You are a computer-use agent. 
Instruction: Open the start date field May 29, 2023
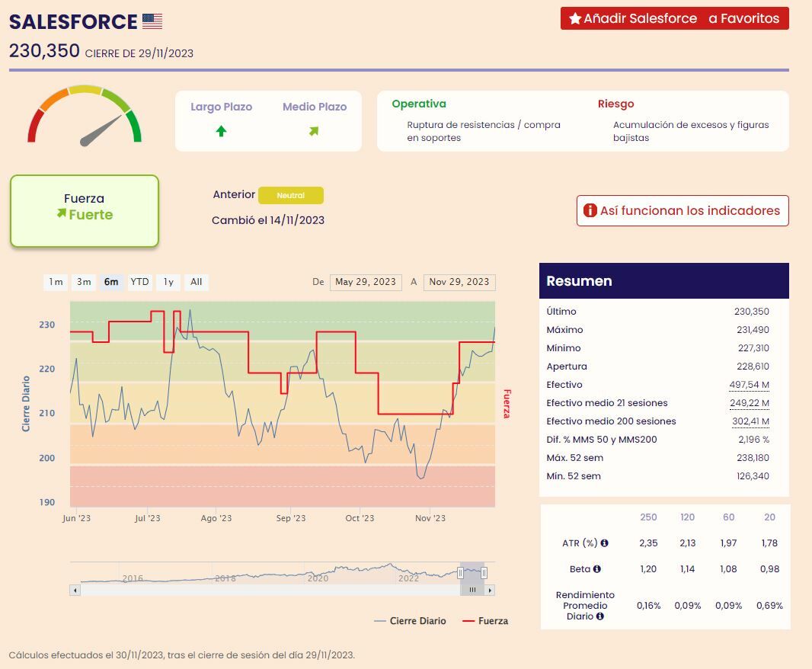coord(366,282)
